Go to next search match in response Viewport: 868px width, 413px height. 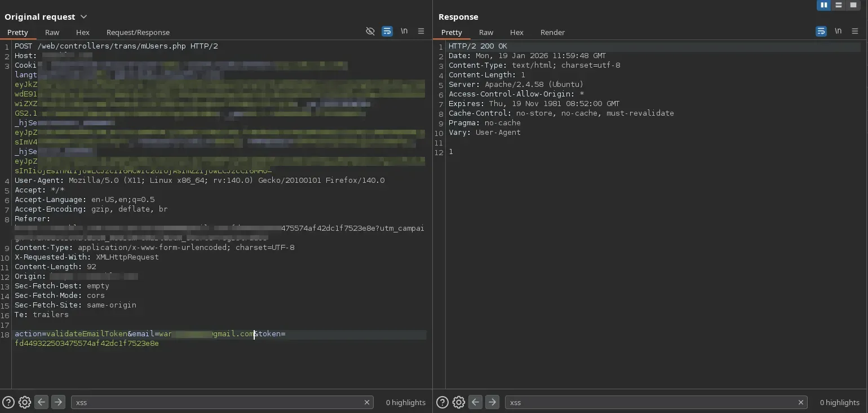click(492, 402)
